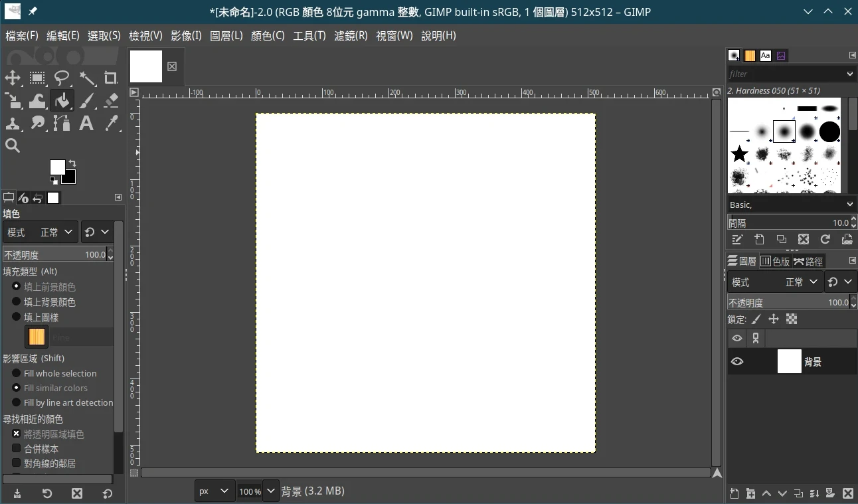
Task: Click the foreground color swatch
Action: (x=58, y=167)
